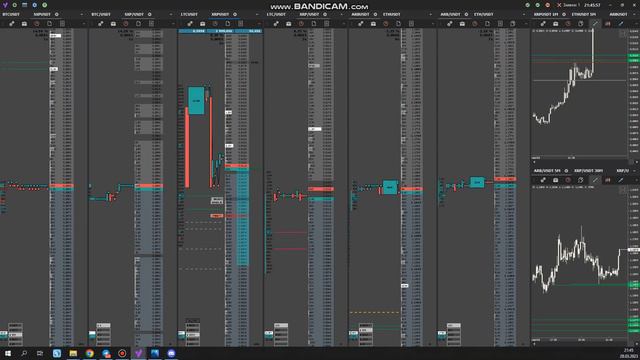
Task: Click left scroll arrow under XRPUSDT chart
Action: point(534,162)
